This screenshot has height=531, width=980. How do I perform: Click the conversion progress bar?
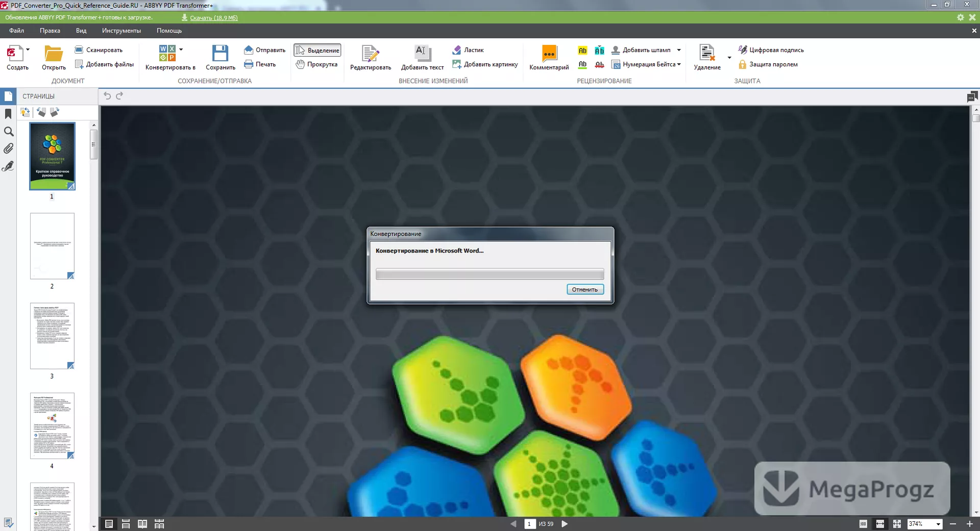489,274
